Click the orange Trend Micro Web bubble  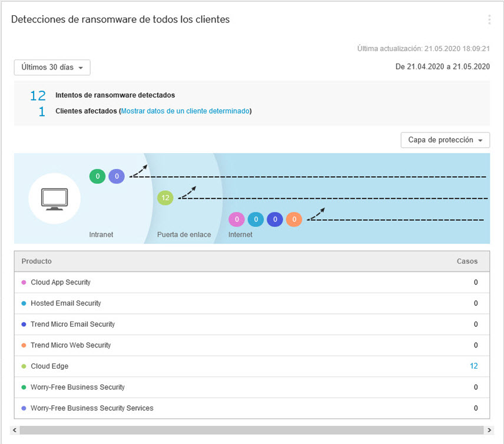click(x=294, y=220)
